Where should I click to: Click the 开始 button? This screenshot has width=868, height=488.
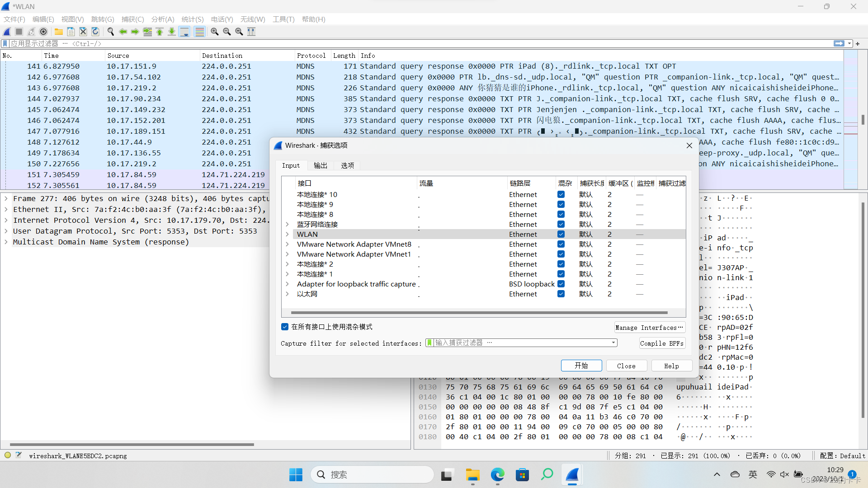[x=581, y=366]
